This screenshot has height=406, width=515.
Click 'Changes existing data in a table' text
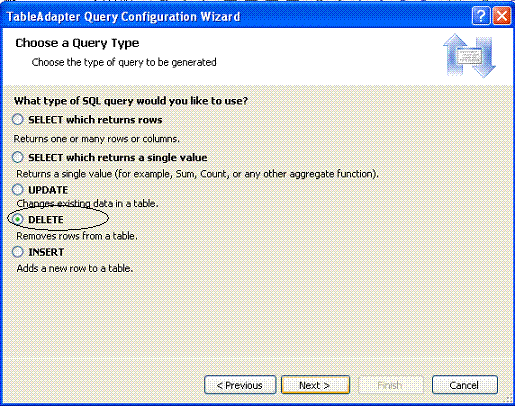pos(87,203)
